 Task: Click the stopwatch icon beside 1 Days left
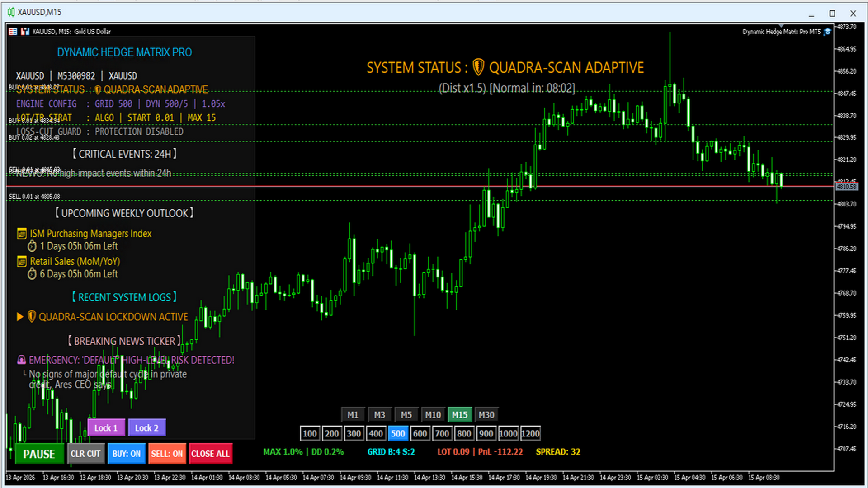click(32, 246)
